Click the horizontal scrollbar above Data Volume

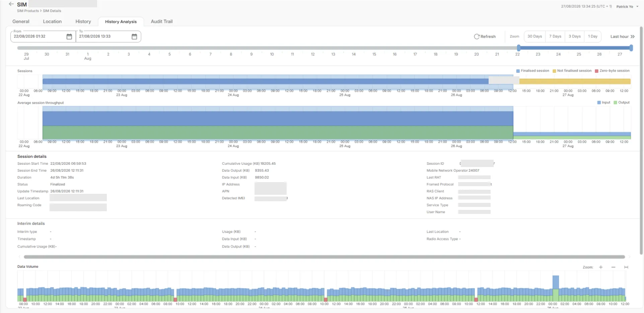pyautogui.click(x=324, y=257)
